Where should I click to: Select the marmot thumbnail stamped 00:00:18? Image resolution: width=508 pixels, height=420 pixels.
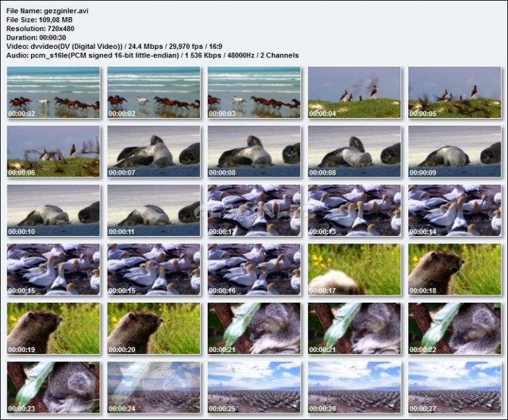click(x=455, y=270)
